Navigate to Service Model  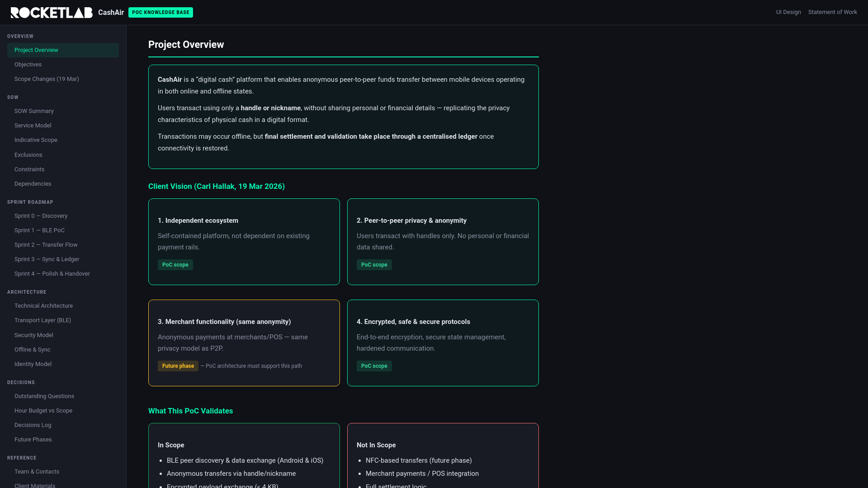pyautogui.click(x=63, y=126)
